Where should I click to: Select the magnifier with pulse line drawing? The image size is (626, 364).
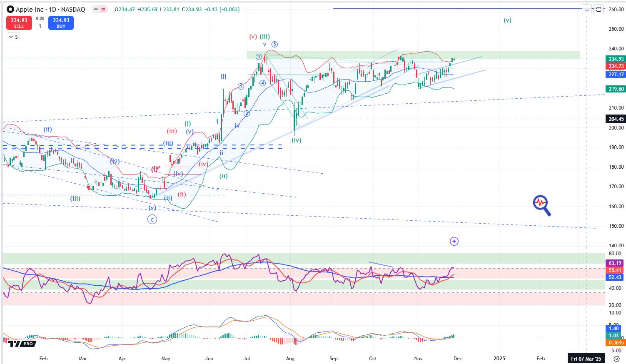point(542,206)
